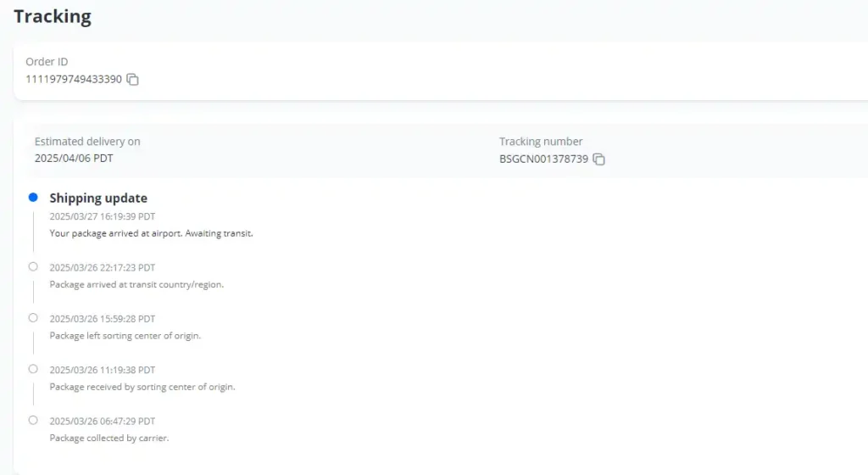The image size is (868, 475).
Task: Select timeline dot for 11:19:38 PDT event
Action: pyautogui.click(x=33, y=369)
